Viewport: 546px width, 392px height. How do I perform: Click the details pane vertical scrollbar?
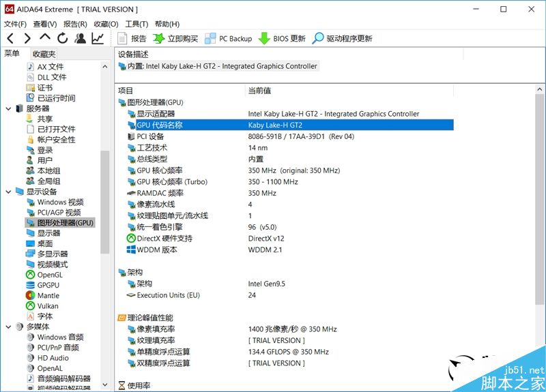click(540, 199)
